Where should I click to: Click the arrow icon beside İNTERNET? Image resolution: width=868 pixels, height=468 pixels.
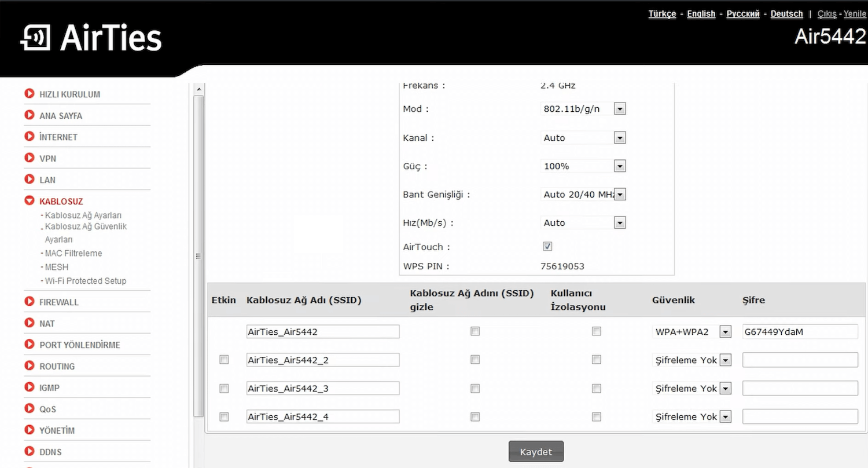[x=30, y=137]
